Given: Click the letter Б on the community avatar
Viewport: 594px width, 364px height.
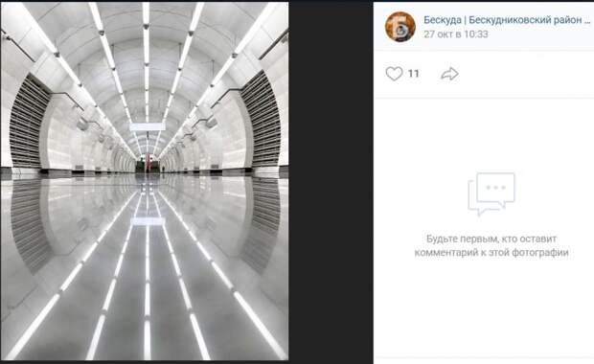Looking at the screenshot, I should (400, 27).
